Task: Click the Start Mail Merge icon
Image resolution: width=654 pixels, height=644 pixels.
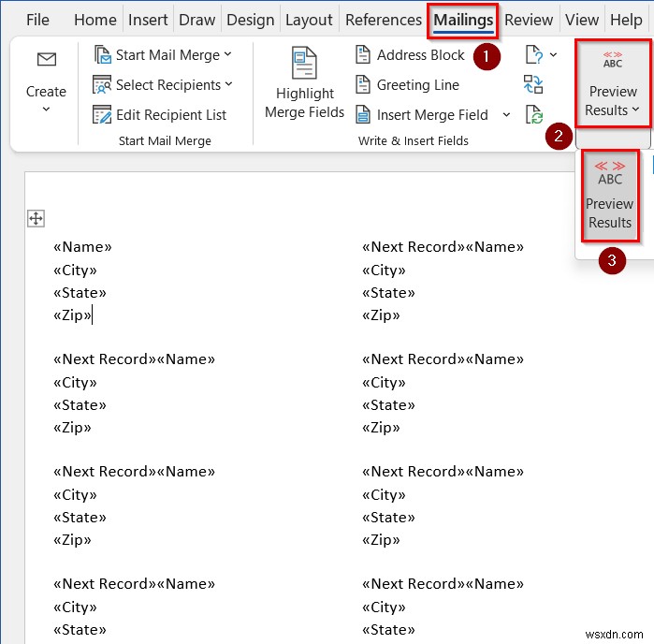Action: point(102,54)
